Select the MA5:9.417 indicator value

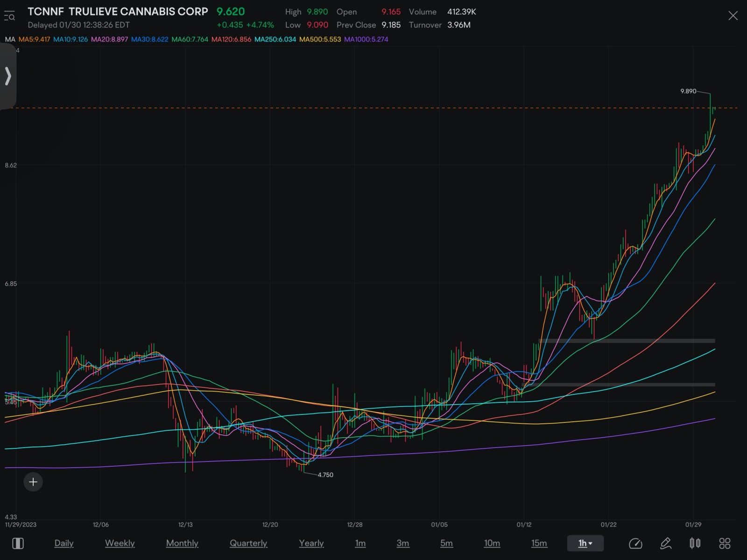[34, 39]
